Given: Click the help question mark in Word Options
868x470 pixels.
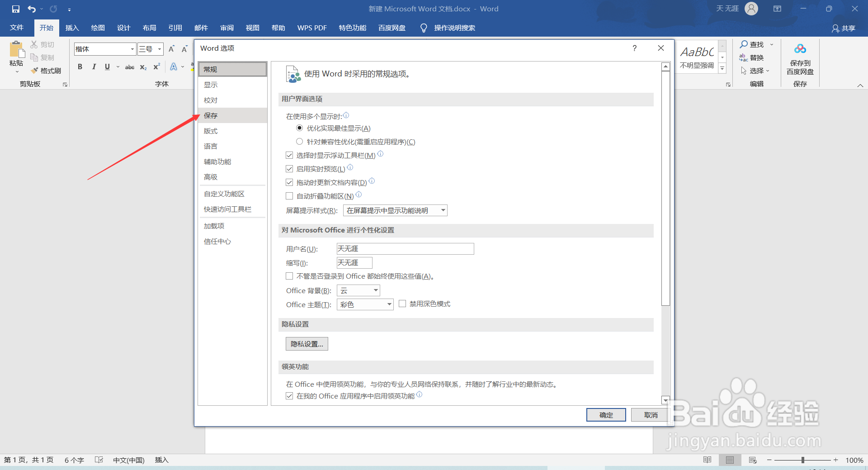Looking at the screenshot, I should pyautogui.click(x=635, y=48).
